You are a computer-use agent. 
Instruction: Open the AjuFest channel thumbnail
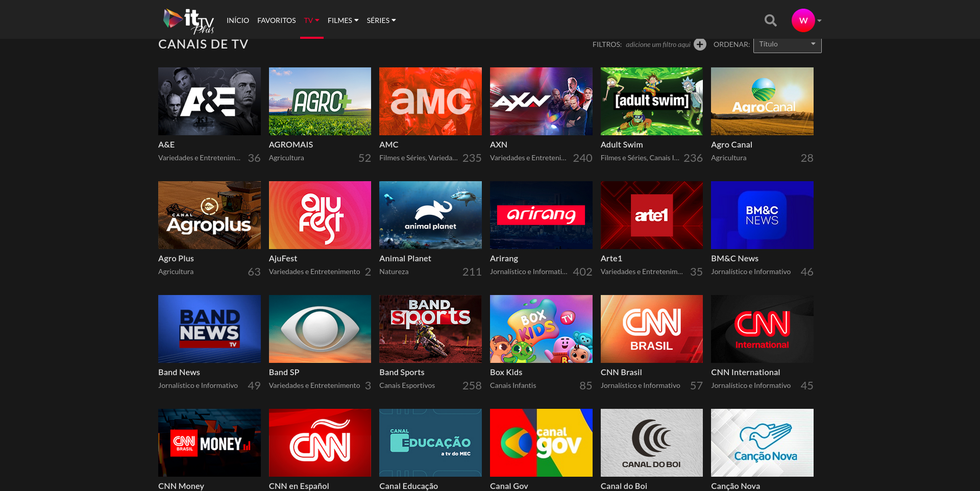pos(320,215)
